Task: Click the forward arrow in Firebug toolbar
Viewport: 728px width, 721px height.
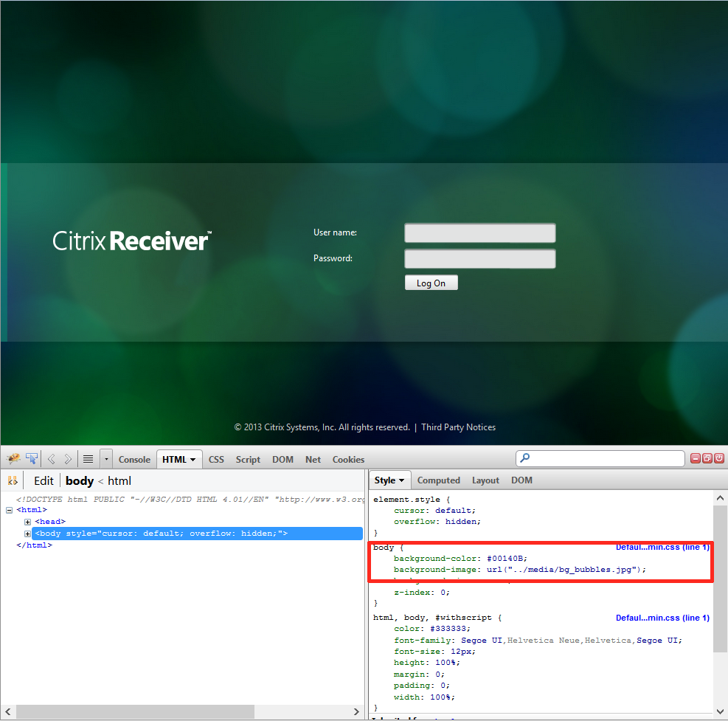Action: click(x=68, y=459)
